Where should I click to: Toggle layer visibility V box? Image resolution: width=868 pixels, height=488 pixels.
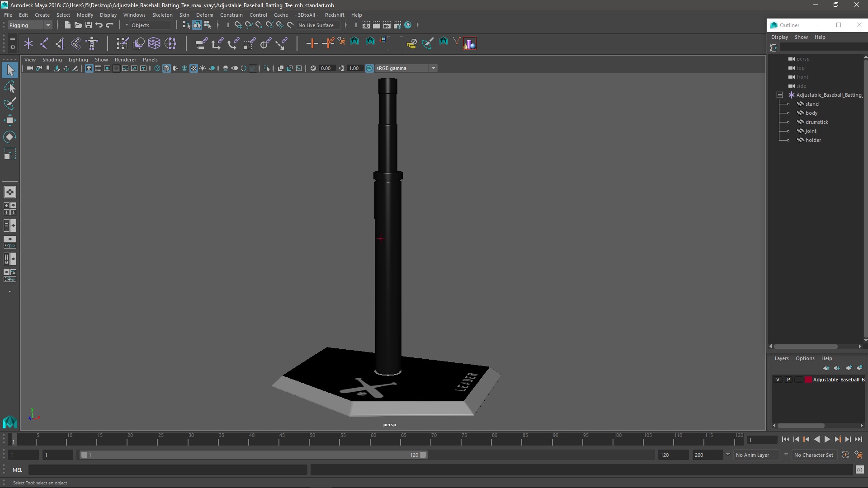[778, 380]
